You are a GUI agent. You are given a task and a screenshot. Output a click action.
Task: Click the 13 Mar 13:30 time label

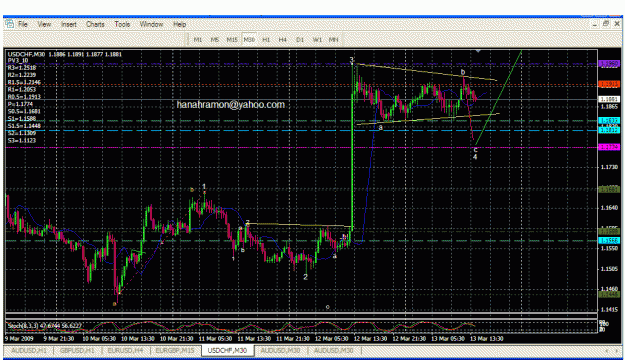(487, 338)
